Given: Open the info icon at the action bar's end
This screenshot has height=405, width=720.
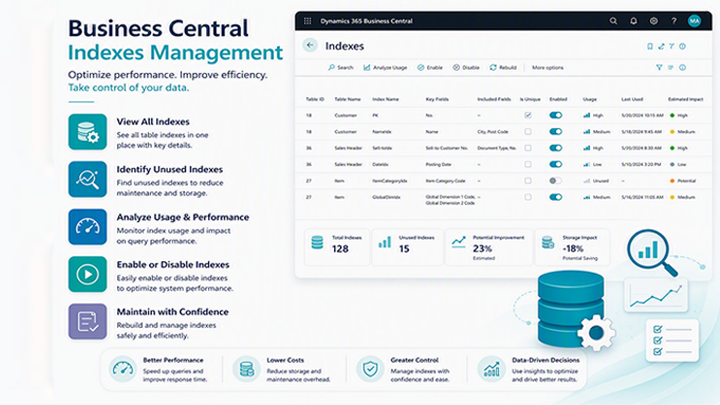Looking at the screenshot, I should 683,68.
